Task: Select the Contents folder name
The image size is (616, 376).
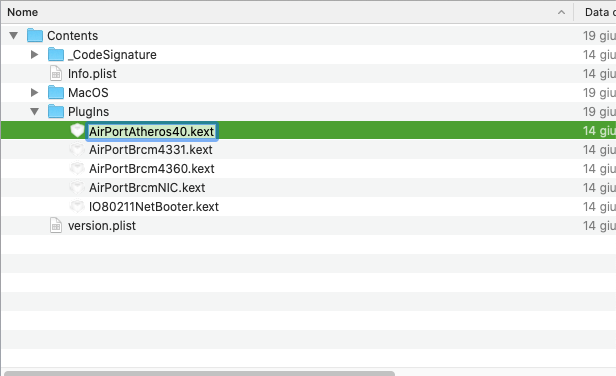Action: tap(73, 36)
